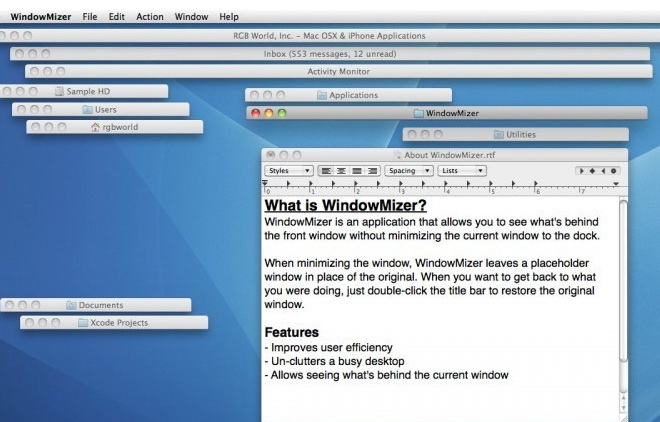Zoom the WindowMizer folder window with green button
Viewport: 660px width, 422px height.
pos(282,113)
